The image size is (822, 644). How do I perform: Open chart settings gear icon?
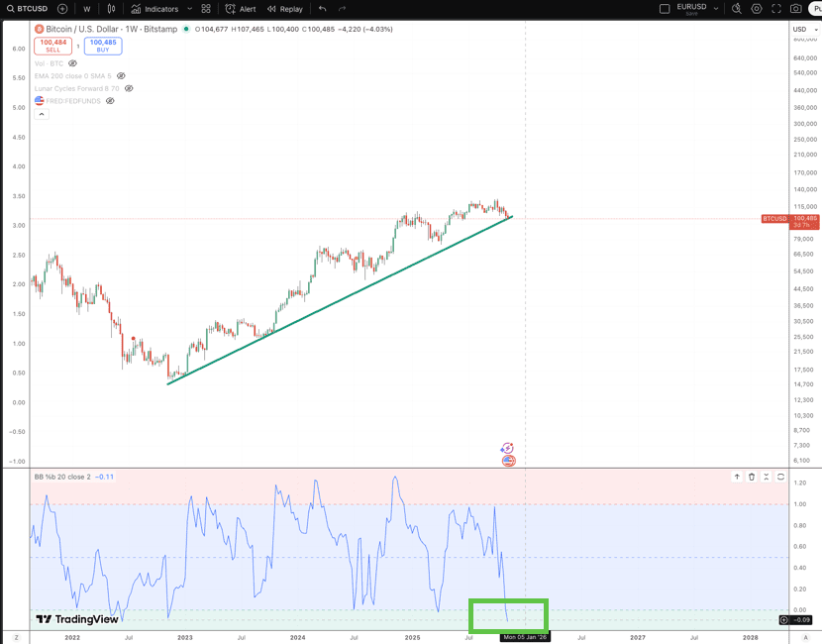coord(757,9)
